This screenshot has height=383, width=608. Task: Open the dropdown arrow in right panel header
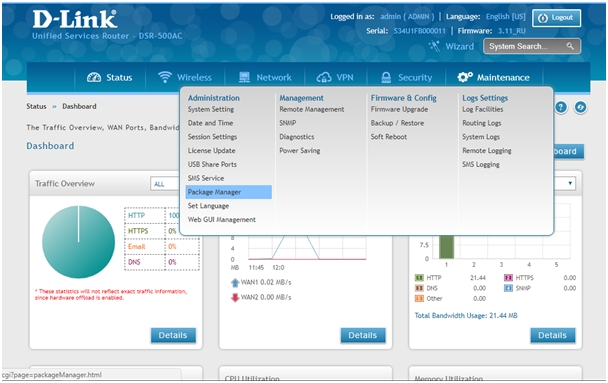pyautogui.click(x=570, y=183)
